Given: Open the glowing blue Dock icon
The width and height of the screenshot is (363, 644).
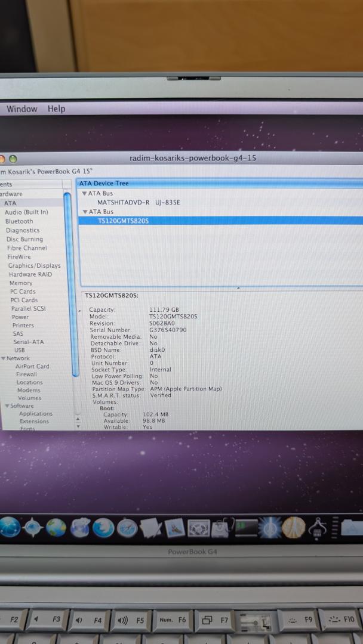Looking at the screenshot, I should click(269, 527).
